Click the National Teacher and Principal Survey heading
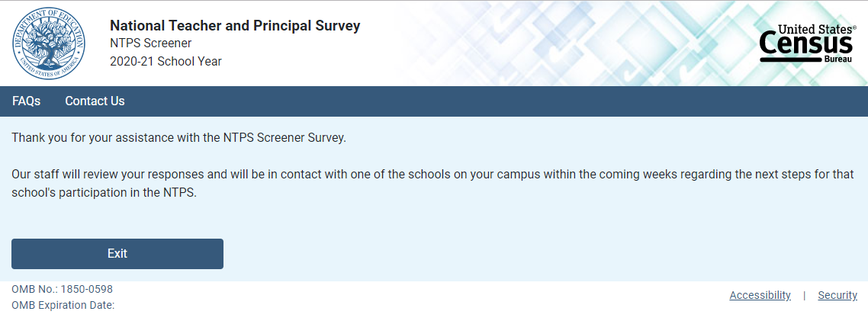Image resolution: width=868 pixels, height=321 pixels. (x=235, y=26)
